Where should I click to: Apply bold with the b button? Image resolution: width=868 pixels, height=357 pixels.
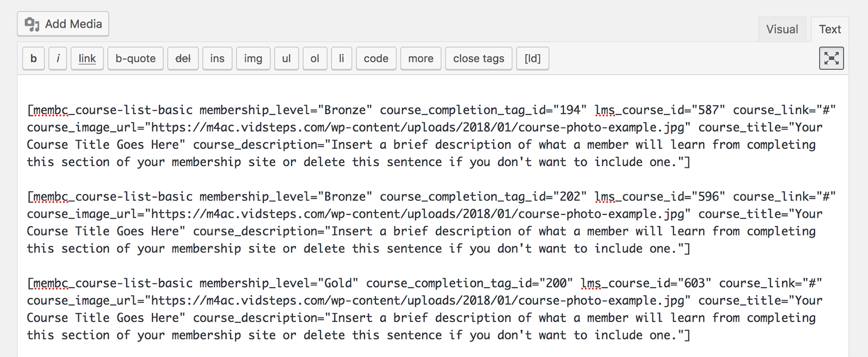[33, 58]
